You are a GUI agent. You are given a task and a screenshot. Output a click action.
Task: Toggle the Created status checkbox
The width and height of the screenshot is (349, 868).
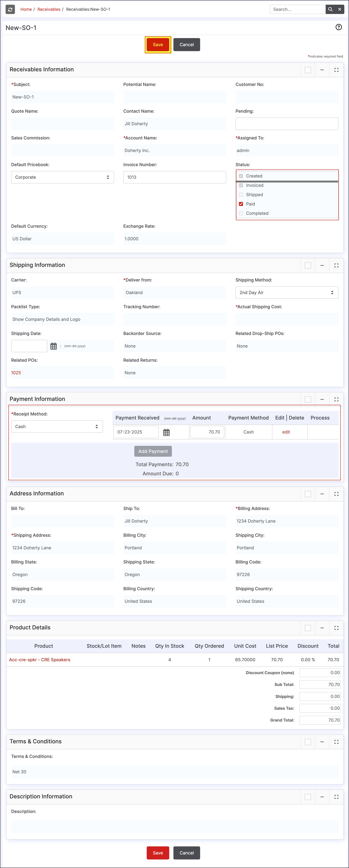pyautogui.click(x=241, y=176)
